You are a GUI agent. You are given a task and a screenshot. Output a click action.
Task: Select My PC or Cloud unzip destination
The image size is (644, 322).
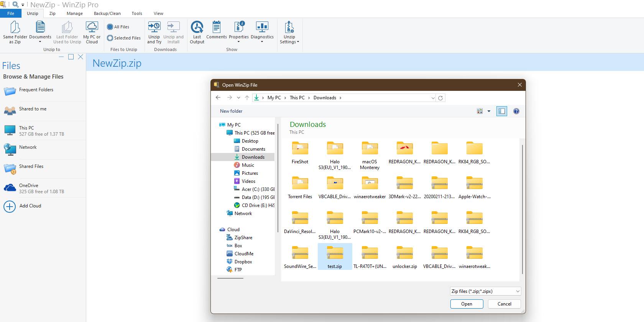pos(92,28)
